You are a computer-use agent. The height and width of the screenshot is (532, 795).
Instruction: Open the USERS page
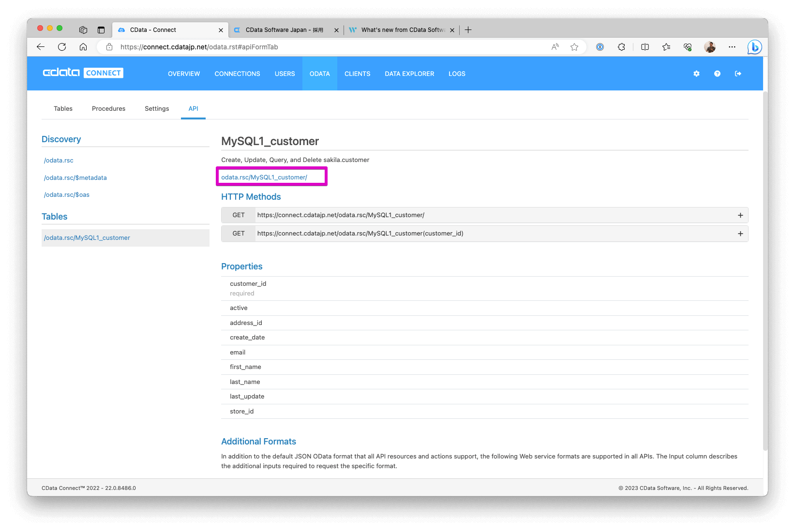coord(285,74)
